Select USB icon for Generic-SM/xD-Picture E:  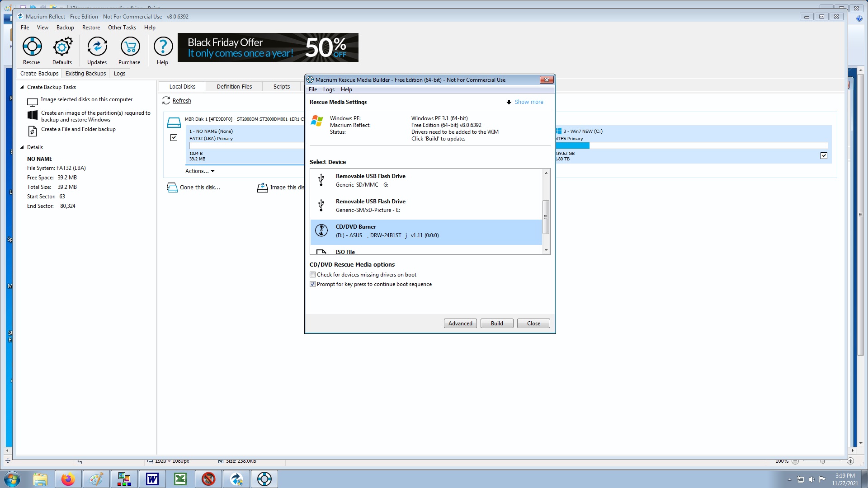click(321, 205)
